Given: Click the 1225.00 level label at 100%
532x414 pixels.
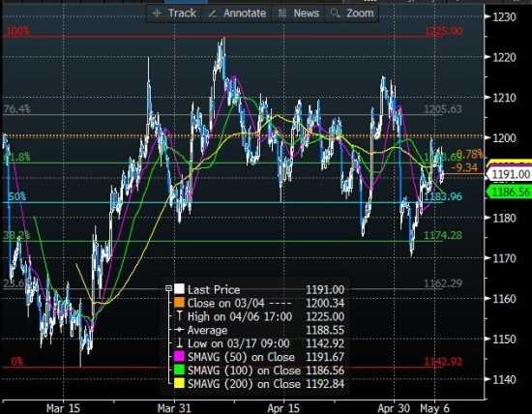Looking at the screenshot, I should tap(443, 31).
